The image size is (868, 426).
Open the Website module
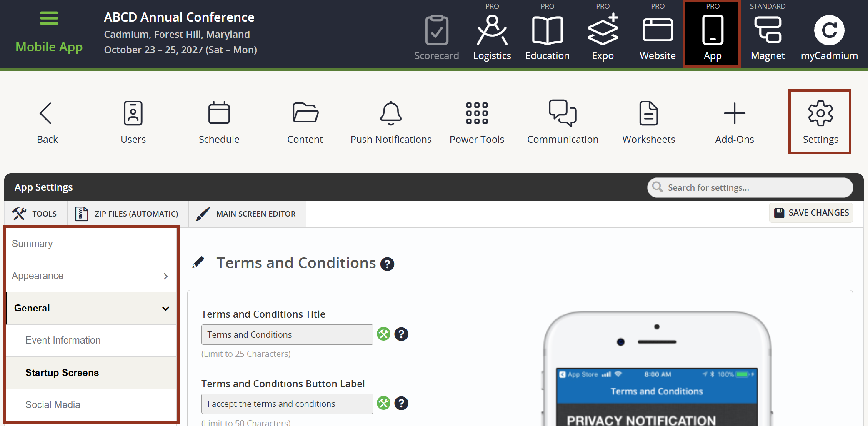coord(658,37)
